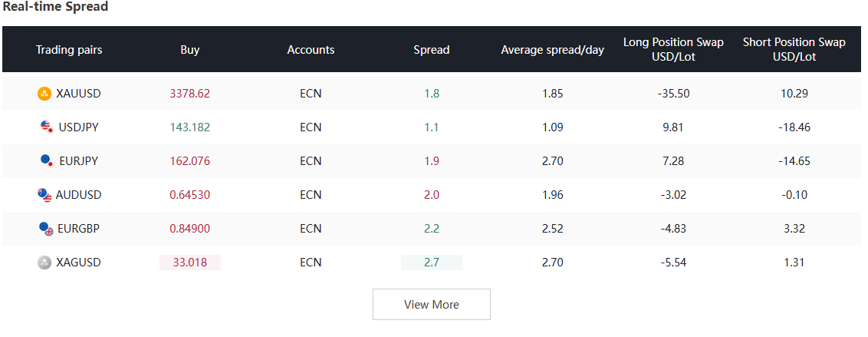This screenshot has height=337, width=868.
Task: Click the Accounts column header
Action: (311, 50)
